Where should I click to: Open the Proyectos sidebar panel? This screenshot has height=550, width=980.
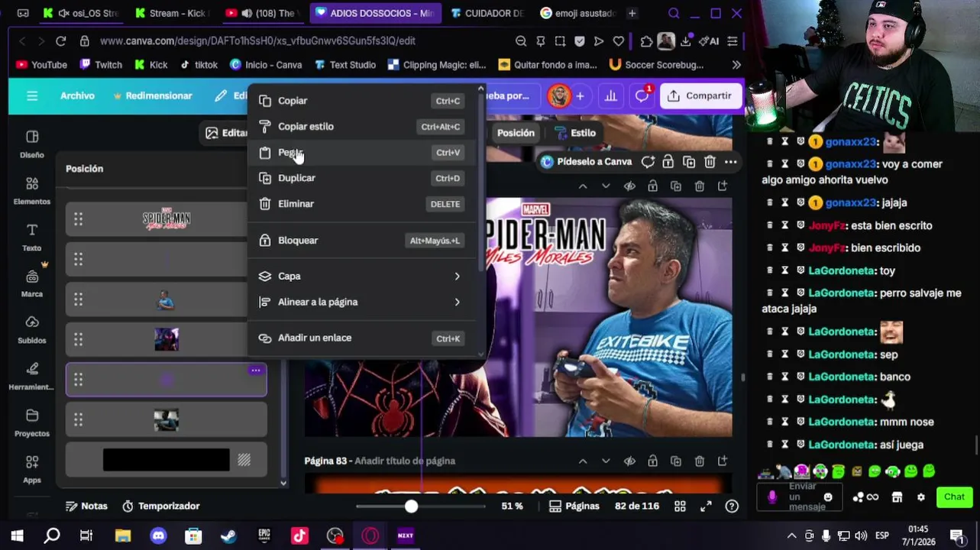pos(31,423)
